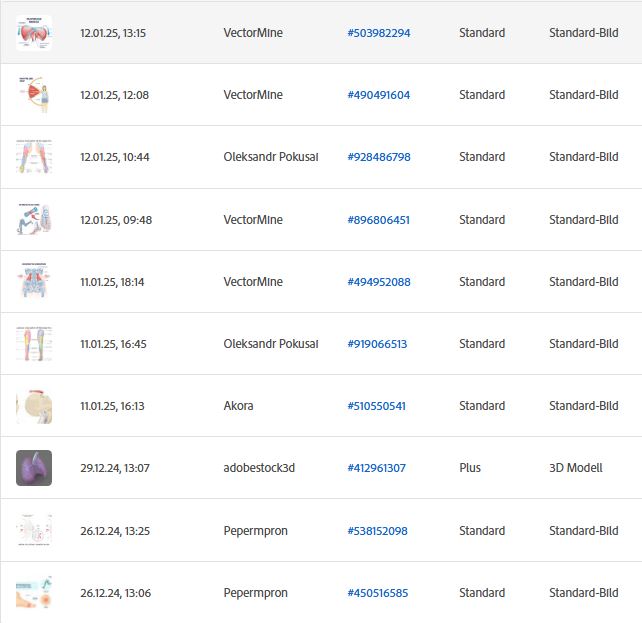The width and height of the screenshot is (642, 623).
Task: Open asset link #490491604
Action: click(379, 95)
